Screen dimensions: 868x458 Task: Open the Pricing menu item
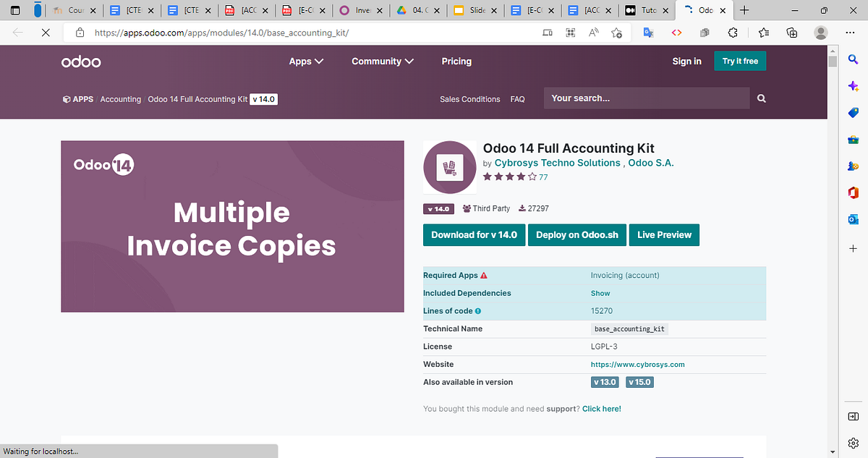coord(456,62)
